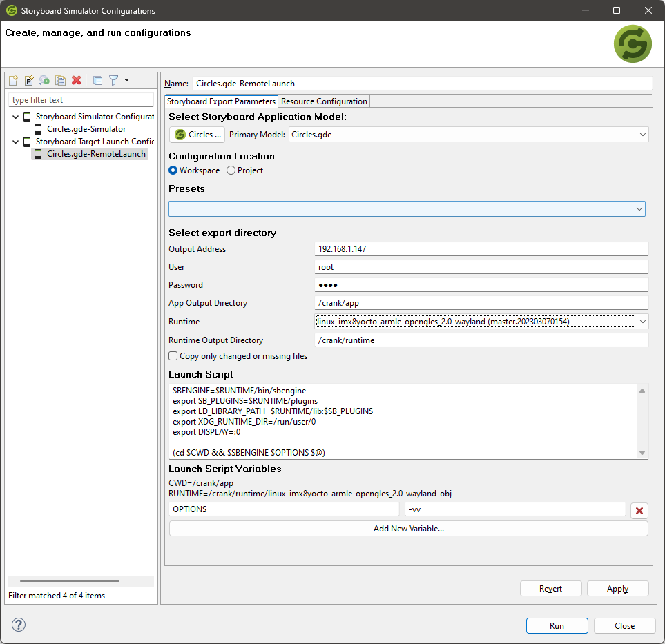The height and width of the screenshot is (644, 665).
Task: Click the User field containing root
Action: (481, 267)
